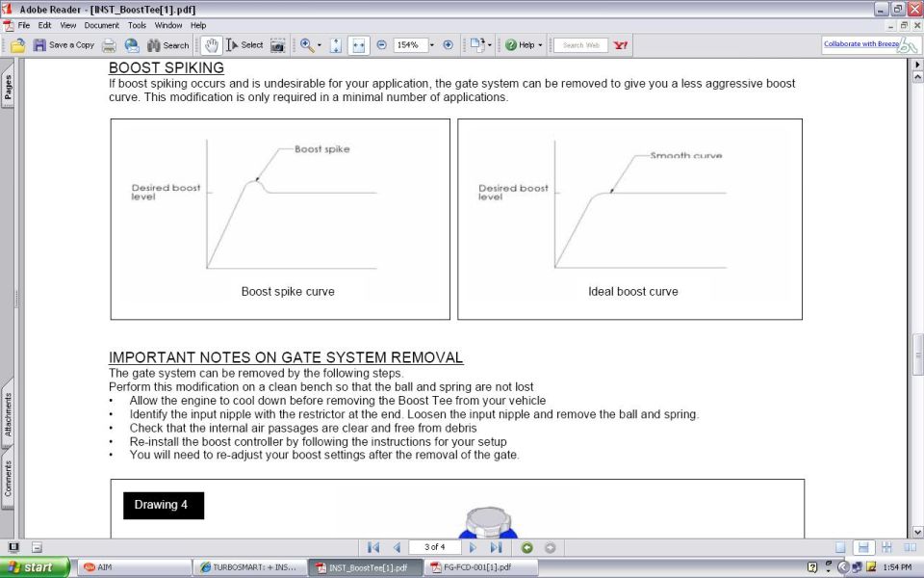Click the binoculars Search button

[x=167, y=45]
